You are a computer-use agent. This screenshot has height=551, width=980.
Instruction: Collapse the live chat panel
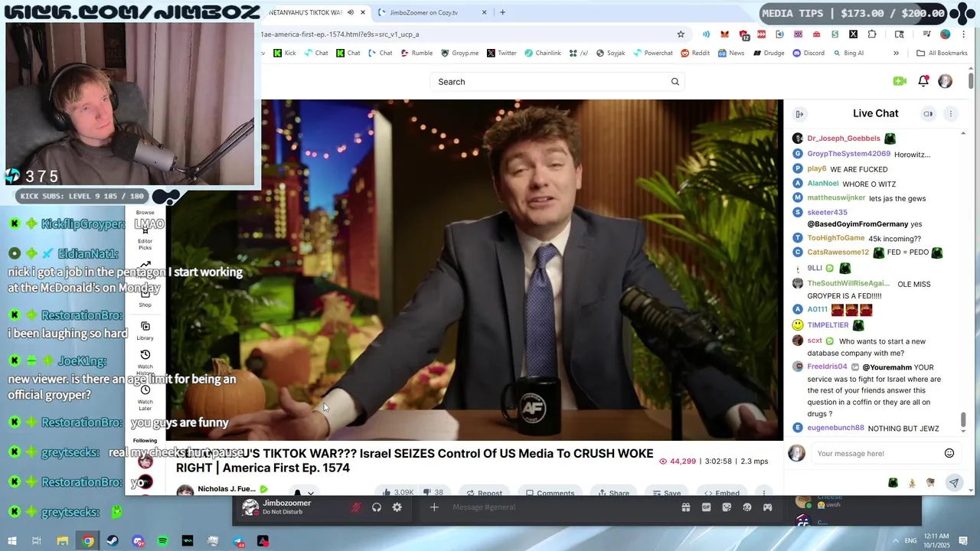799,114
